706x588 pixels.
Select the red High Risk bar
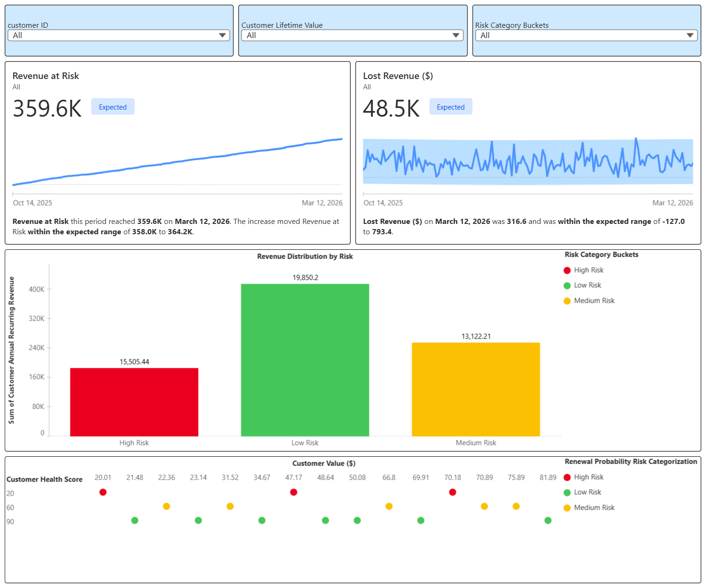click(134, 402)
